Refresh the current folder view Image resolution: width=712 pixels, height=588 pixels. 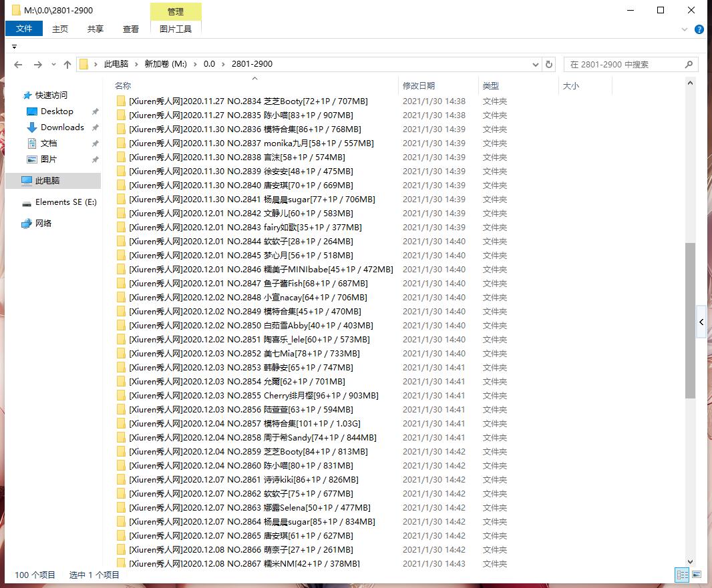(549, 65)
